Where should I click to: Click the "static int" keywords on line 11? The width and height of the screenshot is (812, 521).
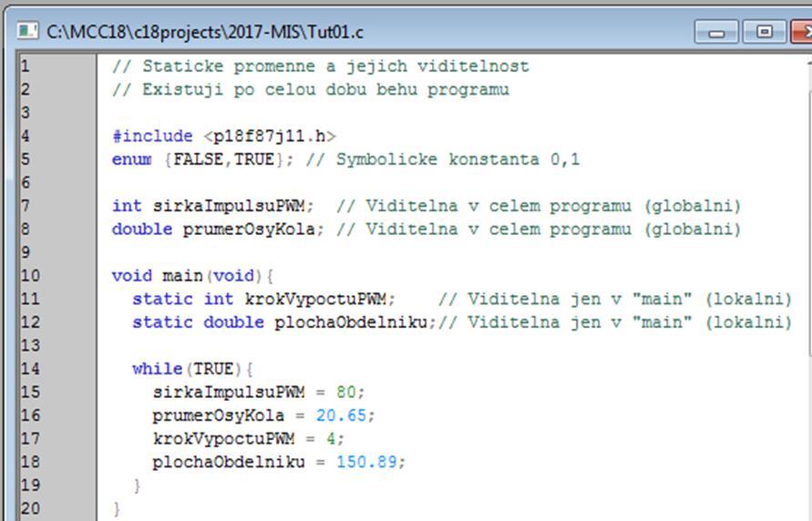click(183, 299)
